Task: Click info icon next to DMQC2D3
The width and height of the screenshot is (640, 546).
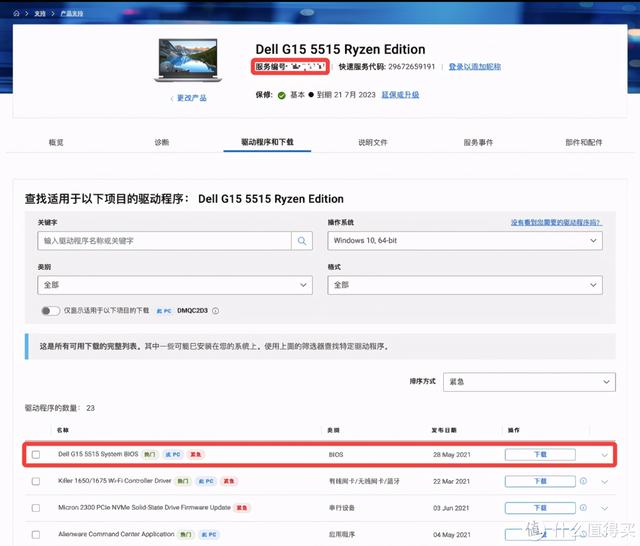Action: click(x=215, y=311)
